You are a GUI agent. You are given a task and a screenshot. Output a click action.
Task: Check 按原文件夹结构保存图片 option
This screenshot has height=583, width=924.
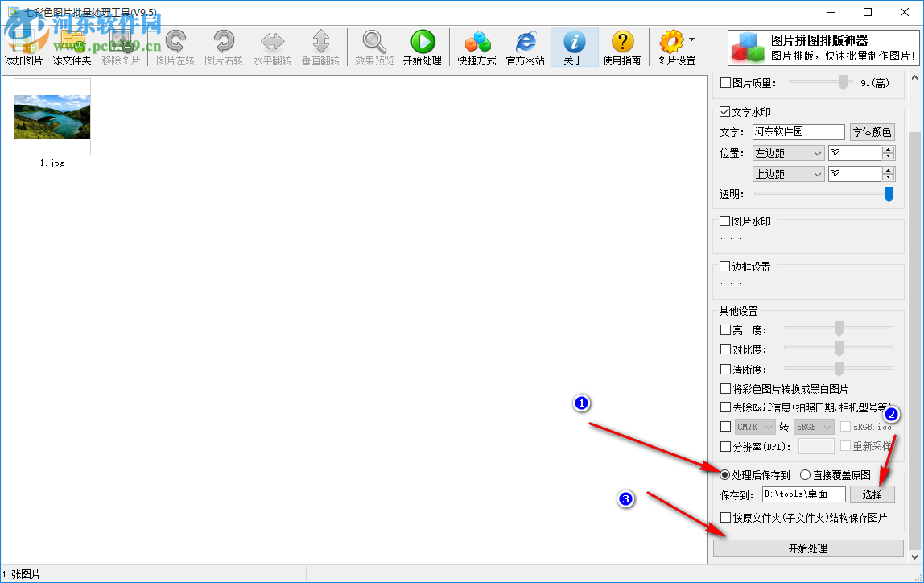tap(726, 518)
